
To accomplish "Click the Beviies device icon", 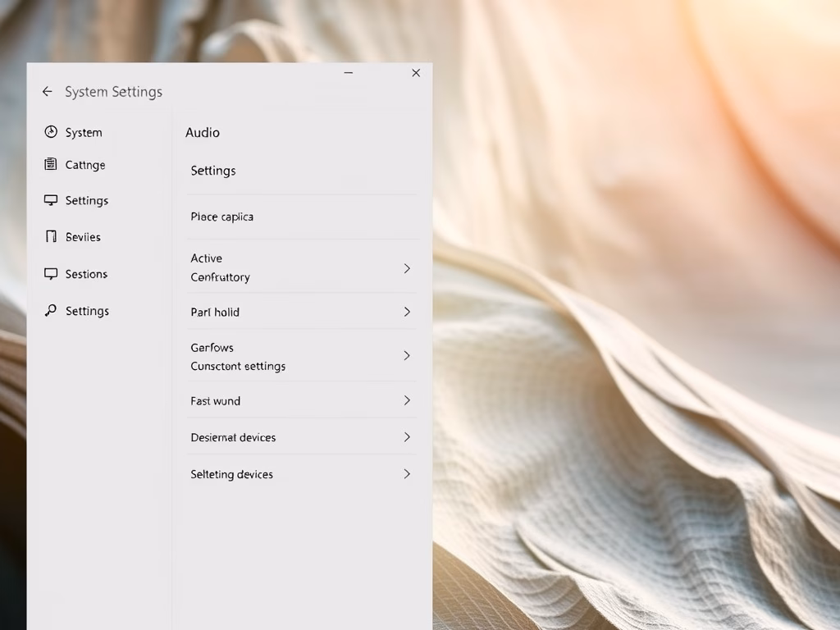I will pos(51,236).
